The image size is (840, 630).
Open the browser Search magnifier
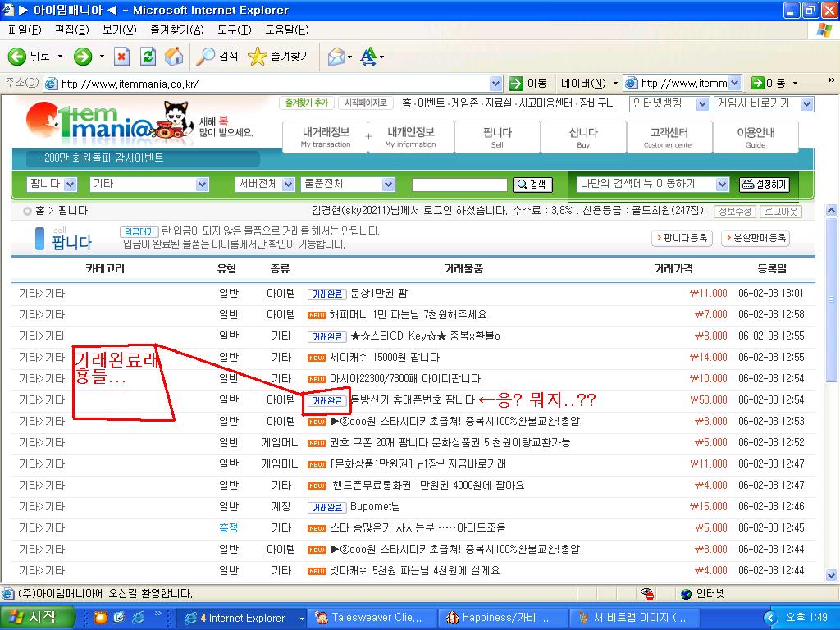pos(205,57)
